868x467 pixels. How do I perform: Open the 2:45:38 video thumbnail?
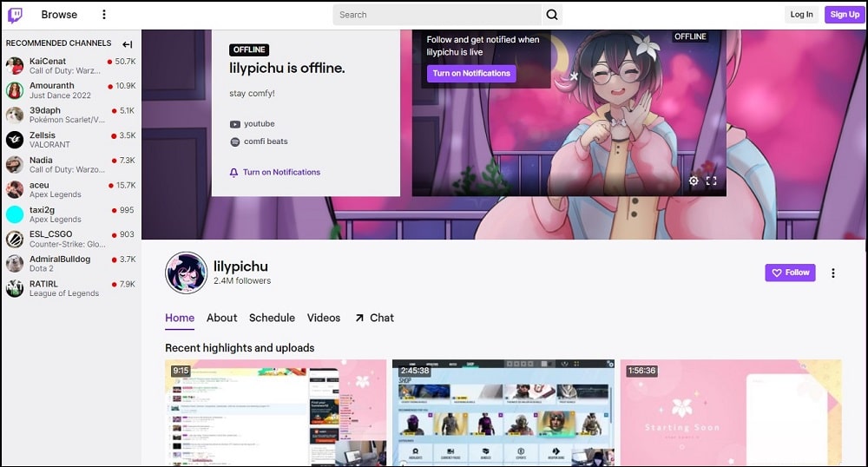(503, 413)
